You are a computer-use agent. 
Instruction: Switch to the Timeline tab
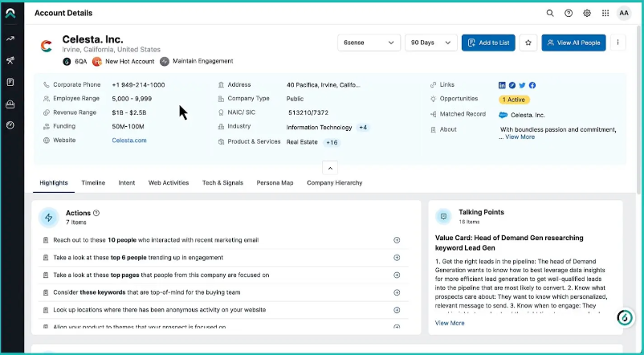93,183
